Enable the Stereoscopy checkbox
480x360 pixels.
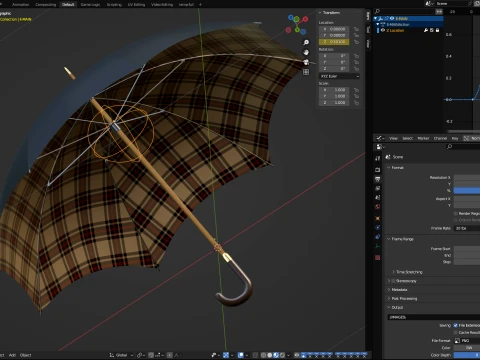(393, 281)
